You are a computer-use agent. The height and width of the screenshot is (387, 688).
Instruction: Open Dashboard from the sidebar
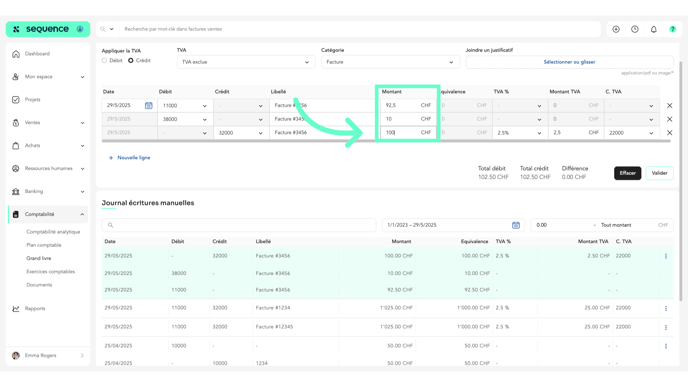click(37, 54)
